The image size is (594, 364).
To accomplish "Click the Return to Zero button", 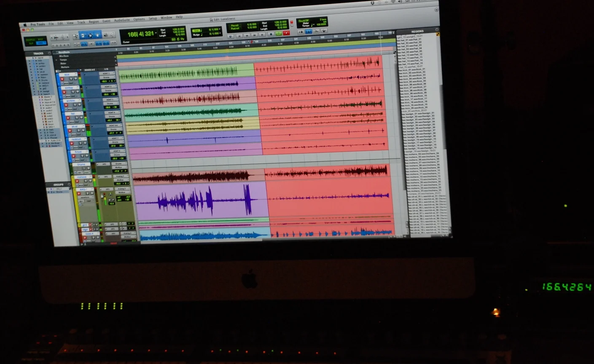I will click(239, 36).
